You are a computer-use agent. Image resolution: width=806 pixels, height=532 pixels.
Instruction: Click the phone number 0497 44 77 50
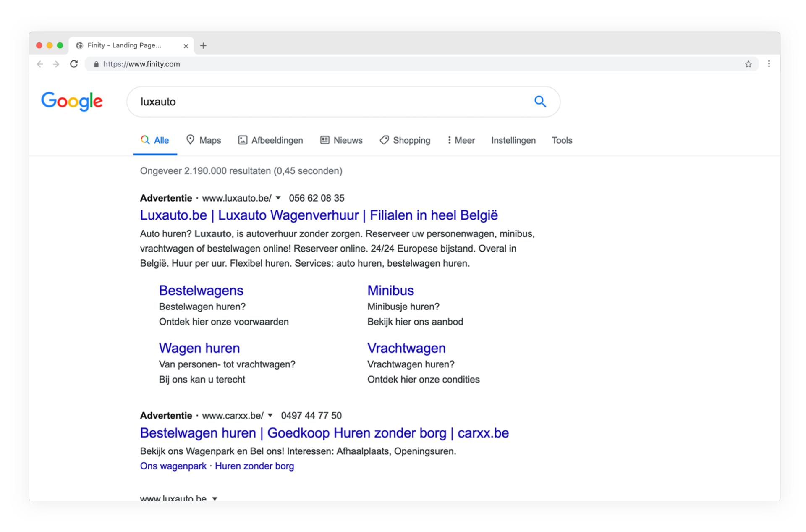pyautogui.click(x=311, y=415)
